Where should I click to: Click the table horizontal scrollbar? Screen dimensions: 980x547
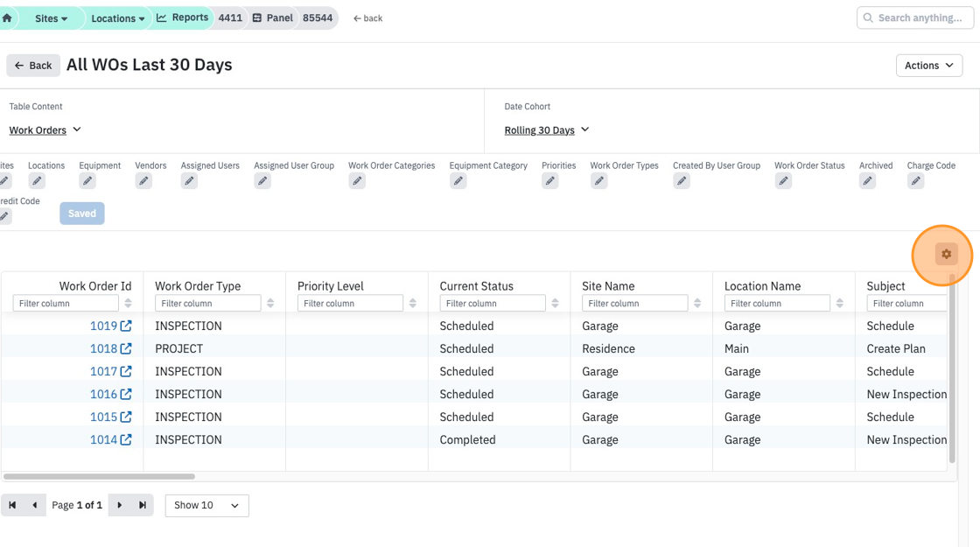tap(100, 476)
